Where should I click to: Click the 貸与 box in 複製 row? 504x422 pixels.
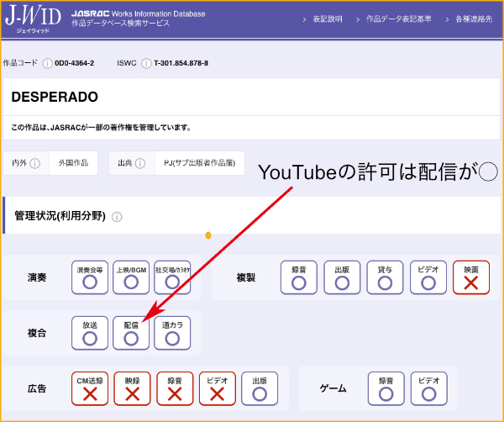[385, 277]
